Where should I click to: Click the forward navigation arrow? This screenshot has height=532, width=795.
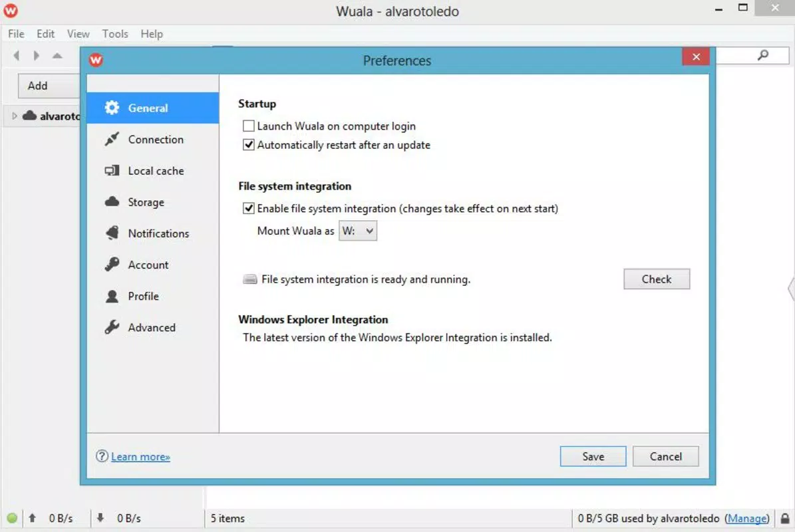[x=36, y=55]
